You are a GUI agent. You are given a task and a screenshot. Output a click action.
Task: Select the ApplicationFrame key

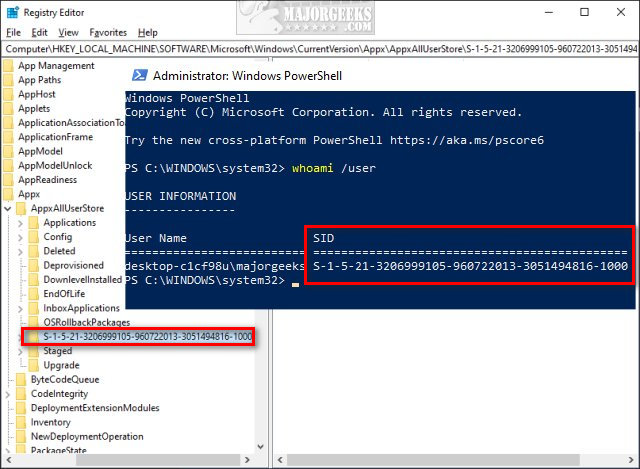pos(56,137)
